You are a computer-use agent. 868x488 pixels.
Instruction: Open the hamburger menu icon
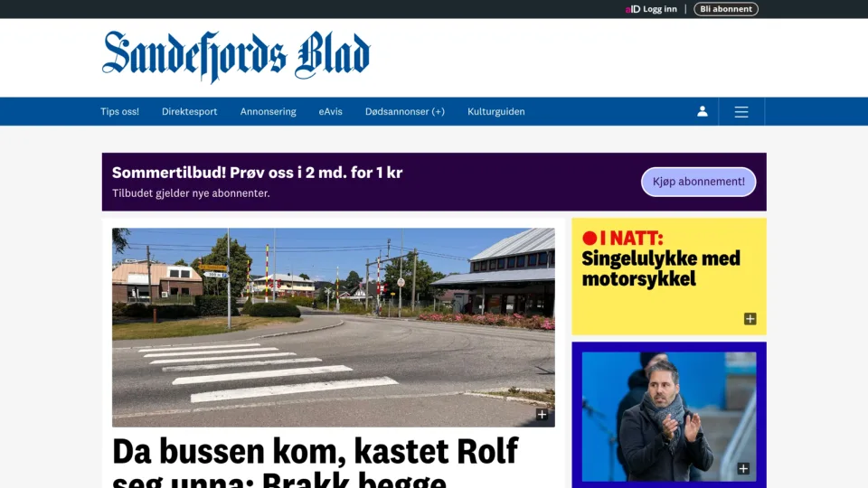pos(741,112)
